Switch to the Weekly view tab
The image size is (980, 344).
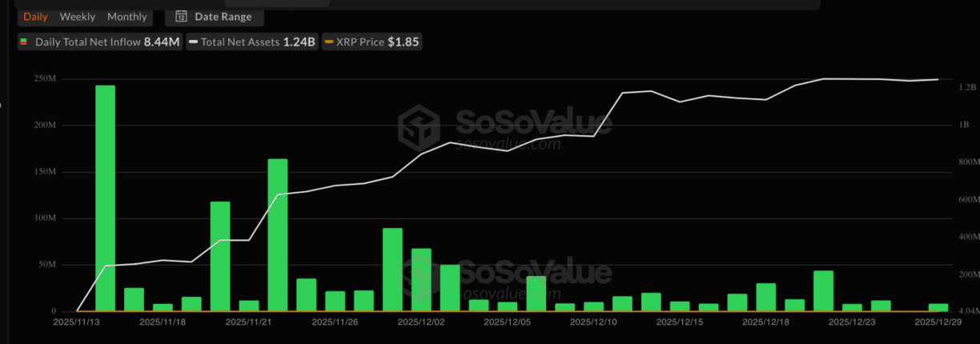(x=78, y=17)
